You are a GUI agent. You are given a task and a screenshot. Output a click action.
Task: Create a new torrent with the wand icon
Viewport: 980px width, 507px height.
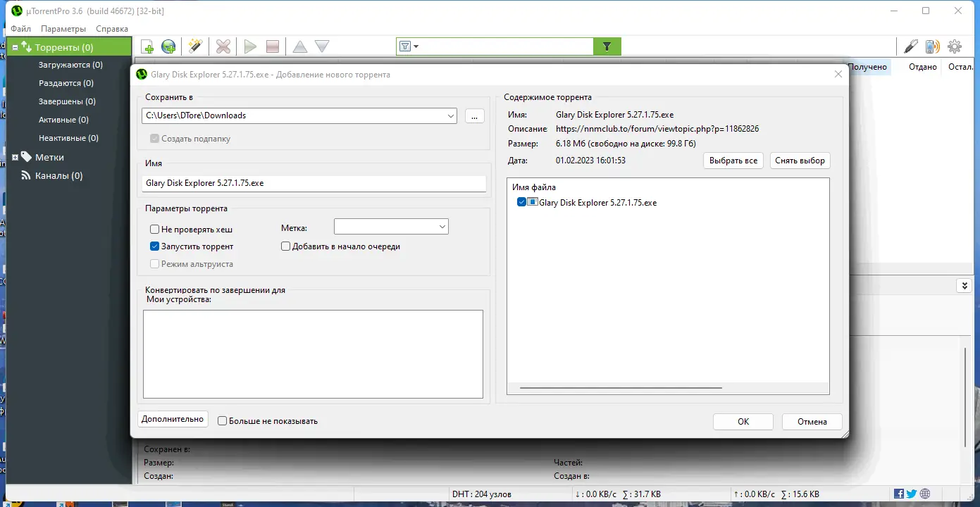195,46
